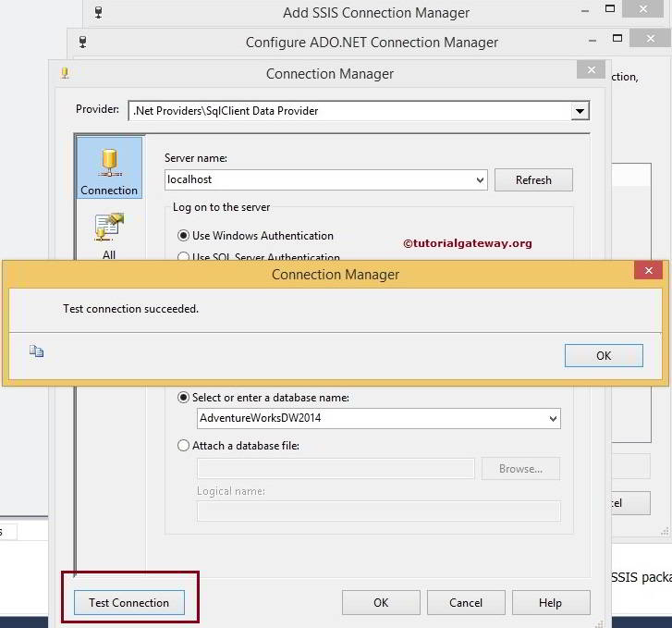Click the Browse button for database file

click(x=520, y=469)
